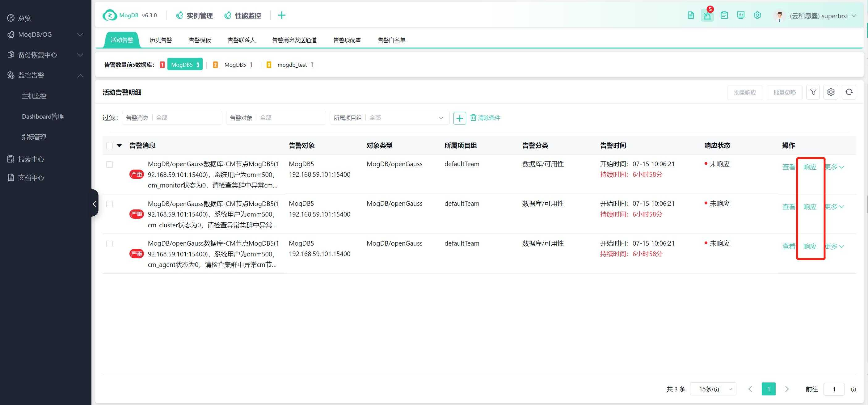The width and height of the screenshot is (868, 405).
Task: Switch to 告警消息发送通道 tab
Action: (294, 40)
